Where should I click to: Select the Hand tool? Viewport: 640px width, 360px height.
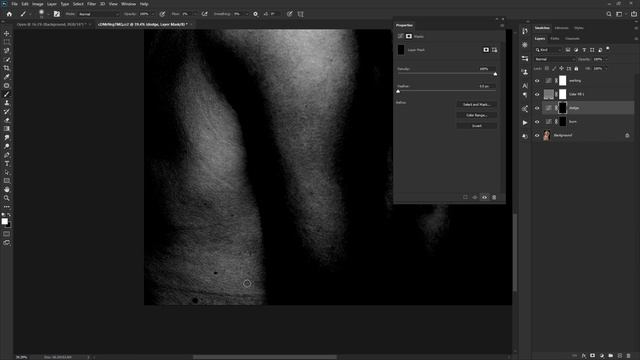7,189
